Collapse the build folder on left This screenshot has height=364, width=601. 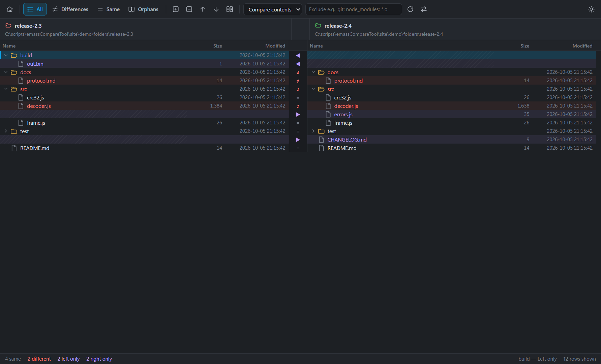[6, 55]
